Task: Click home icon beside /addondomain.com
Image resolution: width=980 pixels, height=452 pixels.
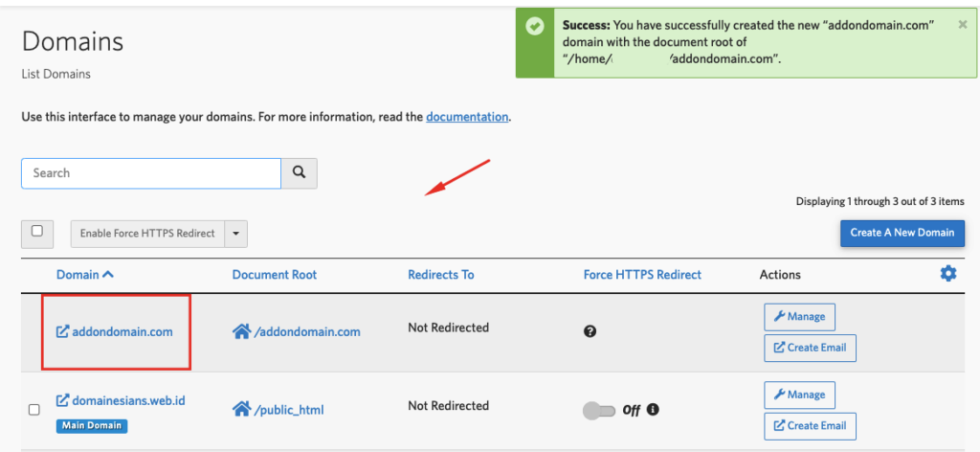Action: pyautogui.click(x=241, y=331)
